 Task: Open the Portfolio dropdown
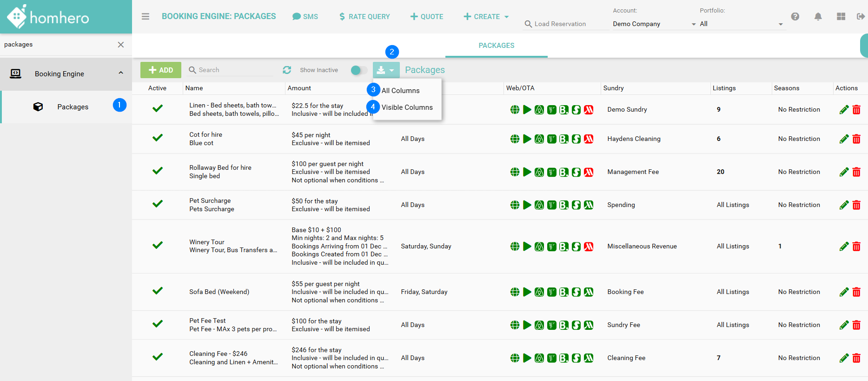click(741, 24)
